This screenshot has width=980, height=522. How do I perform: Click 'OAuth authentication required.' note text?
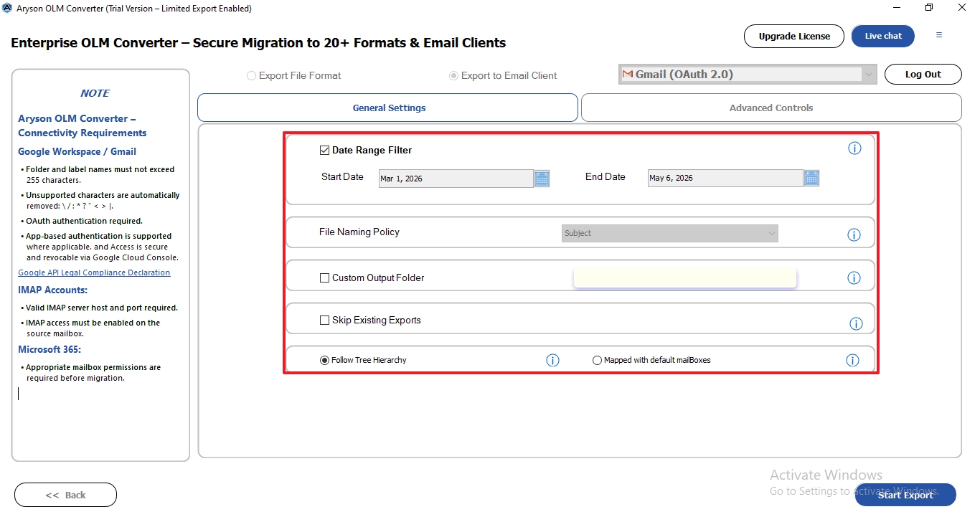[84, 221]
